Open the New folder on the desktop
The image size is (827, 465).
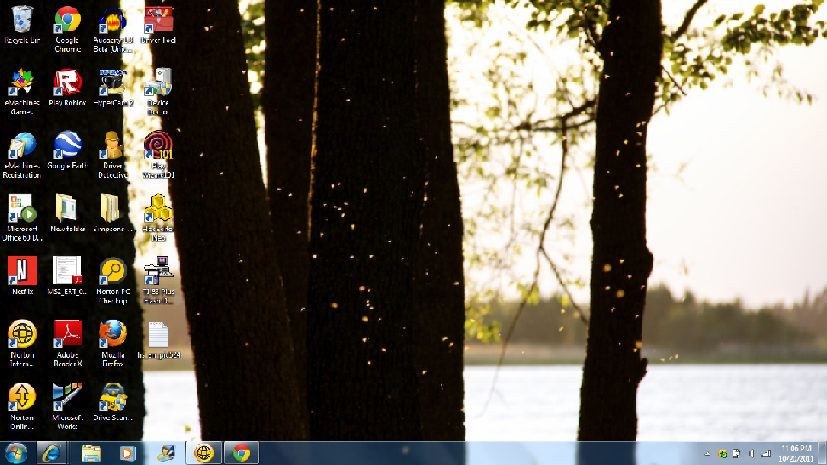click(x=67, y=208)
